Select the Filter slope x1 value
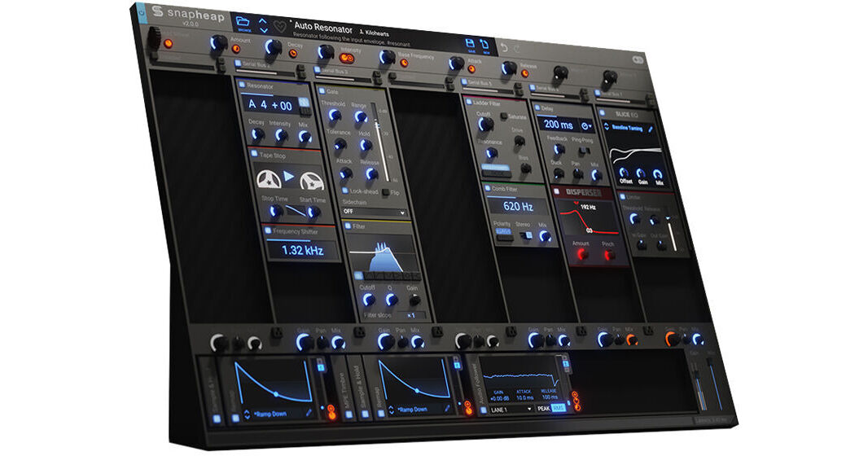 tap(411, 315)
